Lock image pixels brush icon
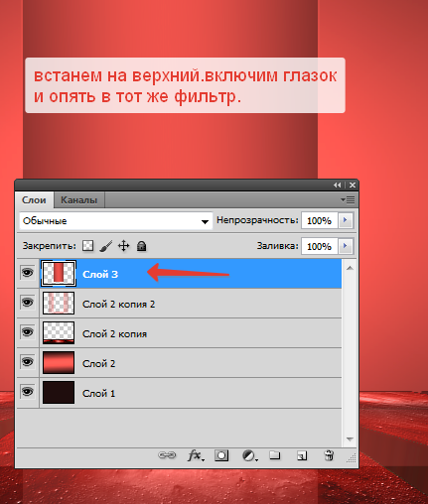Viewport: 428px width, 504px height. click(106, 246)
